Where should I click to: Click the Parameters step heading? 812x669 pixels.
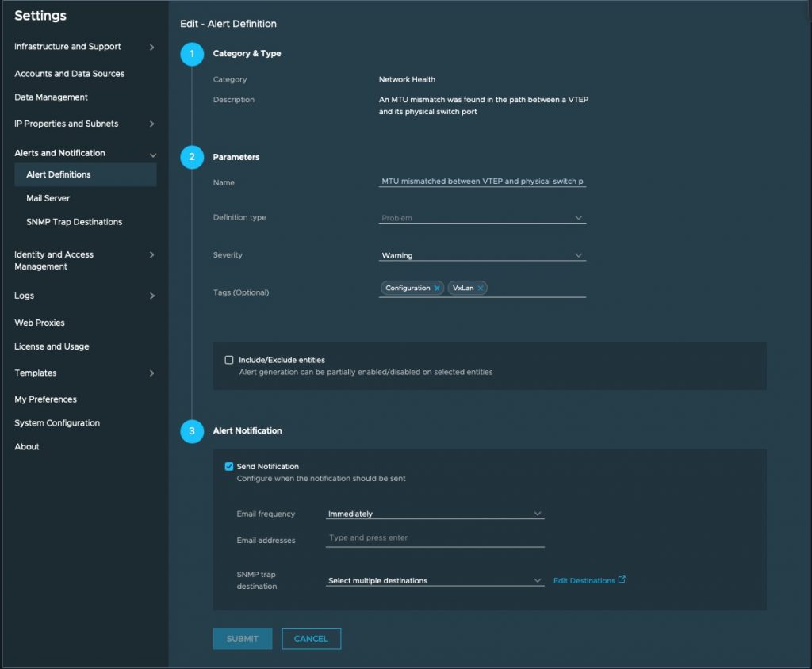point(236,157)
